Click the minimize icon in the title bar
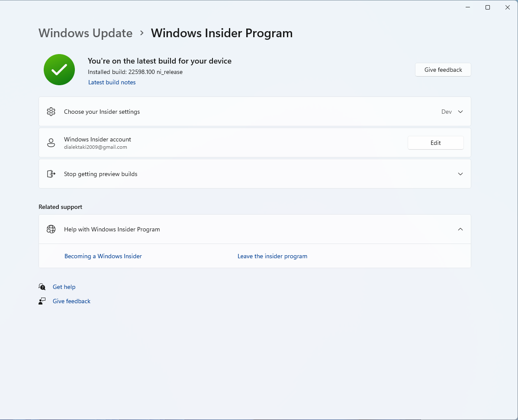Viewport: 518px width, 420px height. pyautogui.click(x=467, y=7)
